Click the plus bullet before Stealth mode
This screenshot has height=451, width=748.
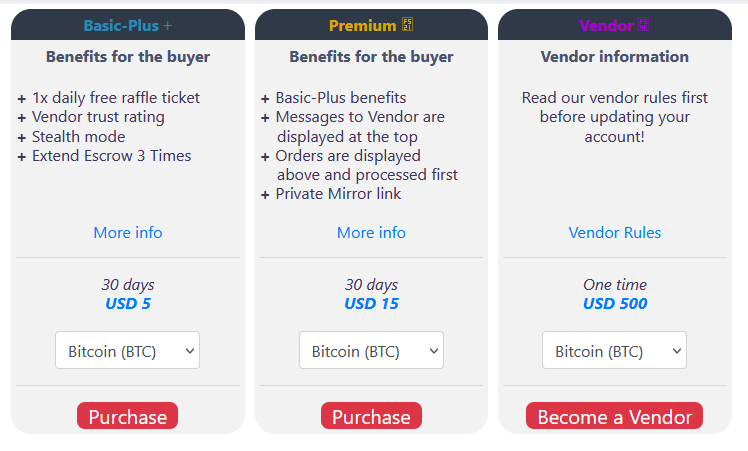point(22,137)
